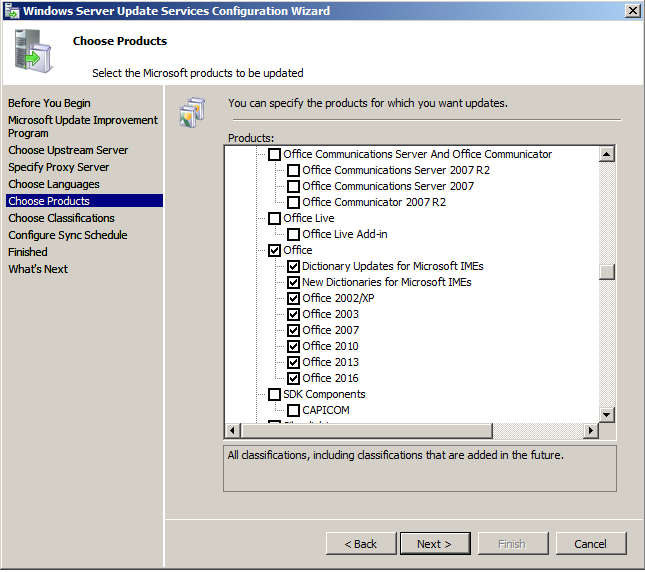
Task: Check the CAPICOM checkbox
Action: (x=293, y=411)
